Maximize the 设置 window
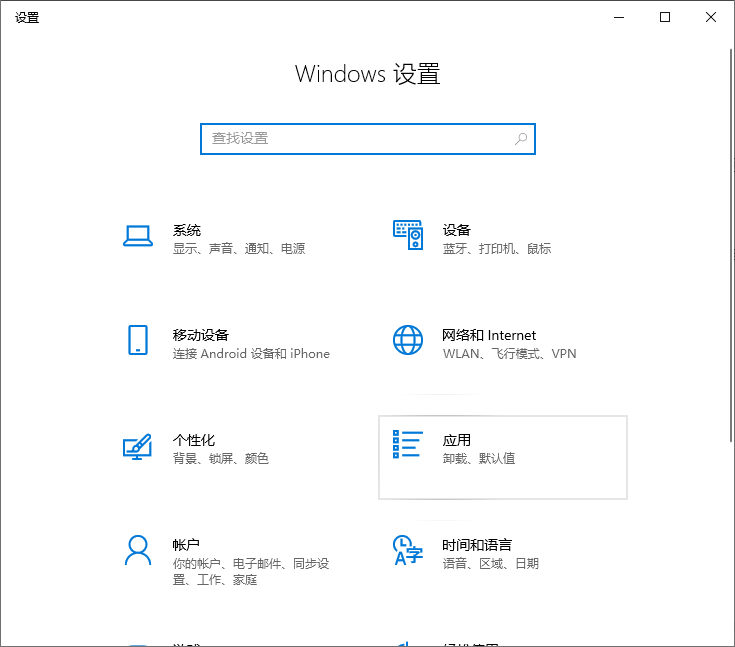 [665, 17]
